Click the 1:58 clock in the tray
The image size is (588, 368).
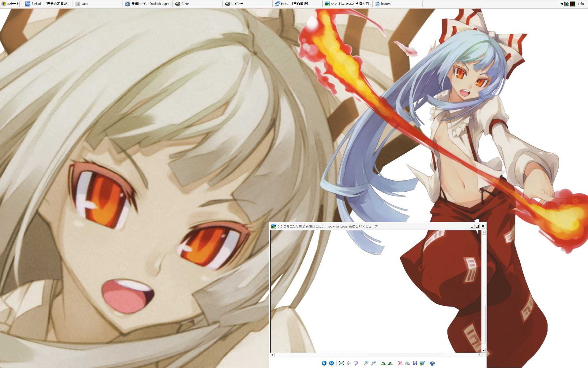(581, 4)
